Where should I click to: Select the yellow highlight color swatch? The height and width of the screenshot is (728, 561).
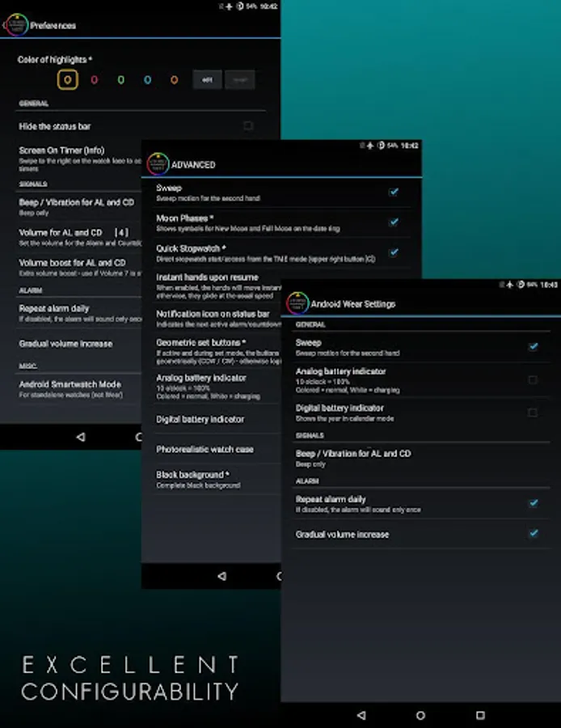click(68, 80)
